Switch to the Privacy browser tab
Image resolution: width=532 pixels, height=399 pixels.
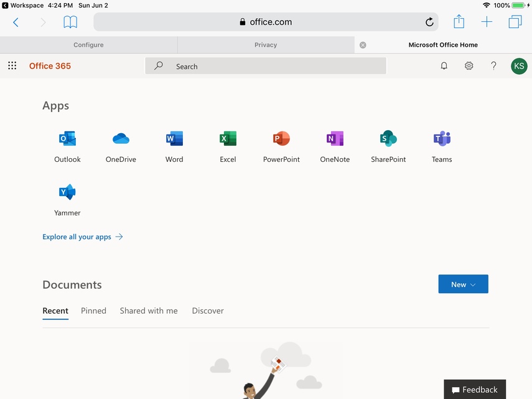(x=266, y=45)
